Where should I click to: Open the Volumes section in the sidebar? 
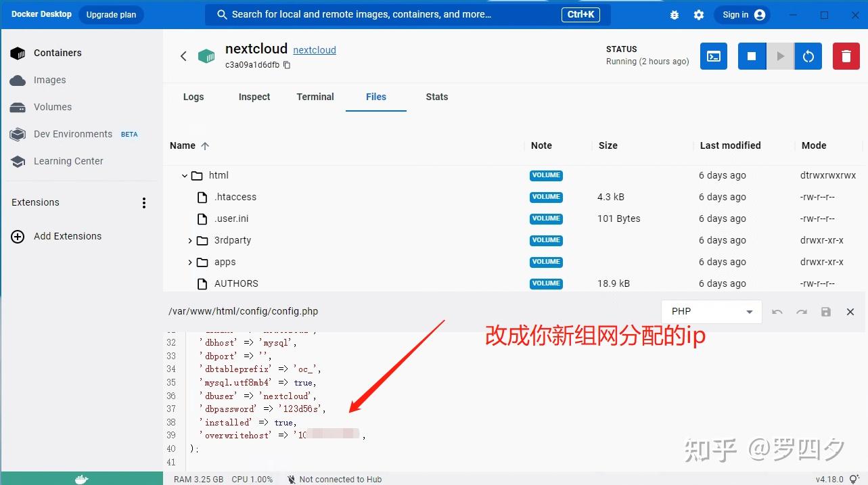[x=52, y=107]
